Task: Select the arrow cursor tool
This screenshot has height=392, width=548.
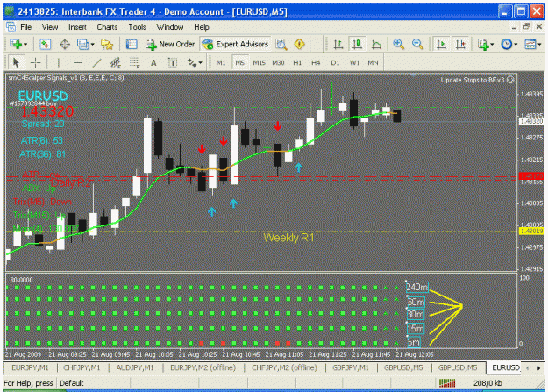Action: [x=16, y=62]
